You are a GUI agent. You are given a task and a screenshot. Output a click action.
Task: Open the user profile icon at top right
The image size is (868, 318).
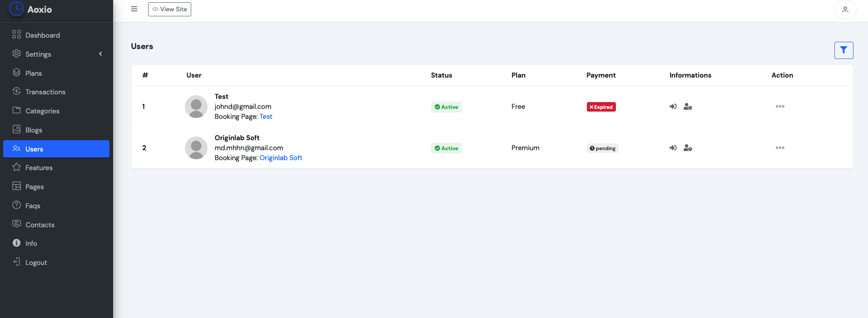pyautogui.click(x=845, y=9)
